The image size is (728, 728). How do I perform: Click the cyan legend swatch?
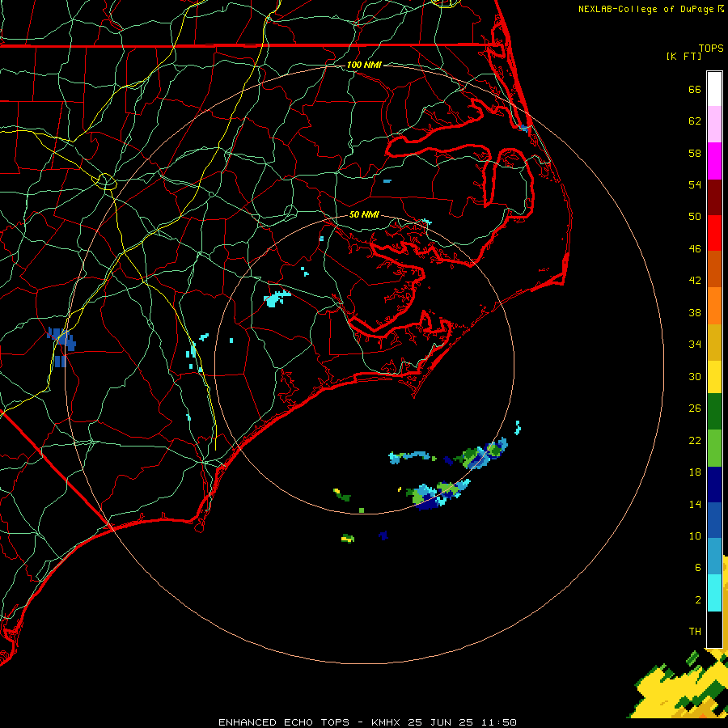pyautogui.click(x=714, y=594)
